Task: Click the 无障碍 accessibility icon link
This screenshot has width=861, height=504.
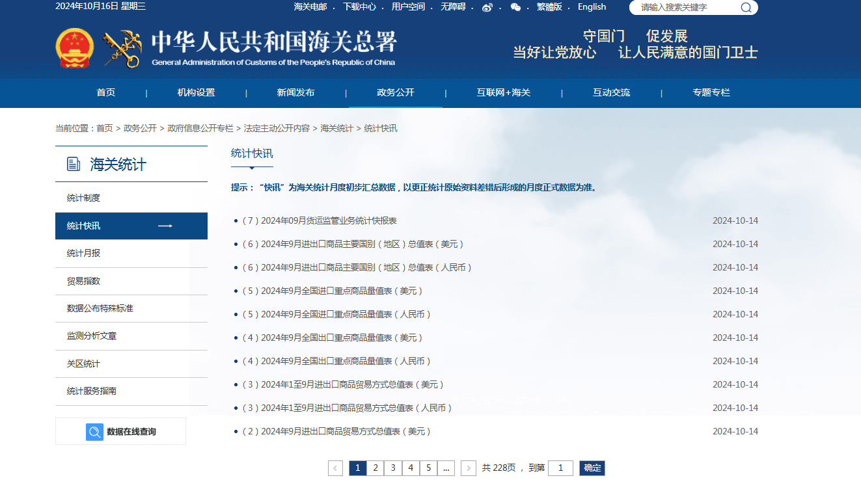Action: pyautogui.click(x=454, y=7)
